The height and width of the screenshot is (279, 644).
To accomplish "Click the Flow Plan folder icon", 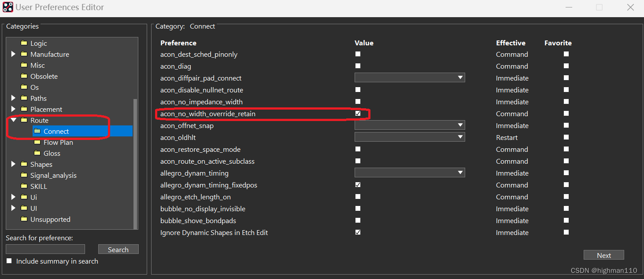I will tap(37, 142).
